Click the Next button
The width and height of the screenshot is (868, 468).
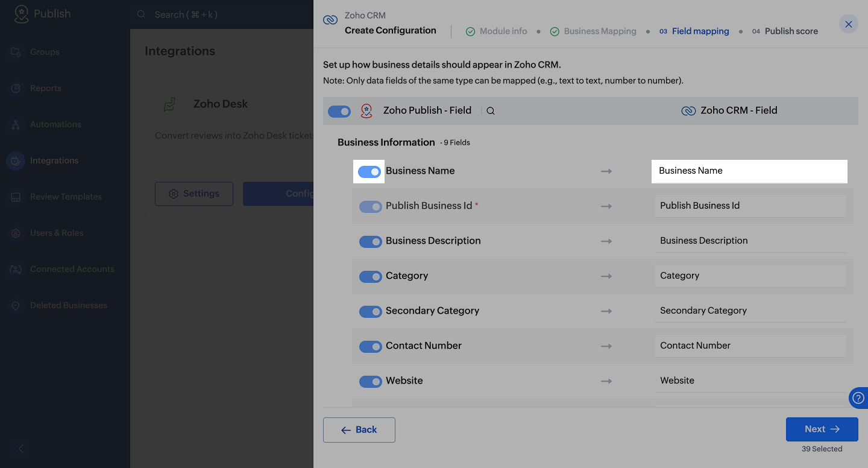(822, 429)
